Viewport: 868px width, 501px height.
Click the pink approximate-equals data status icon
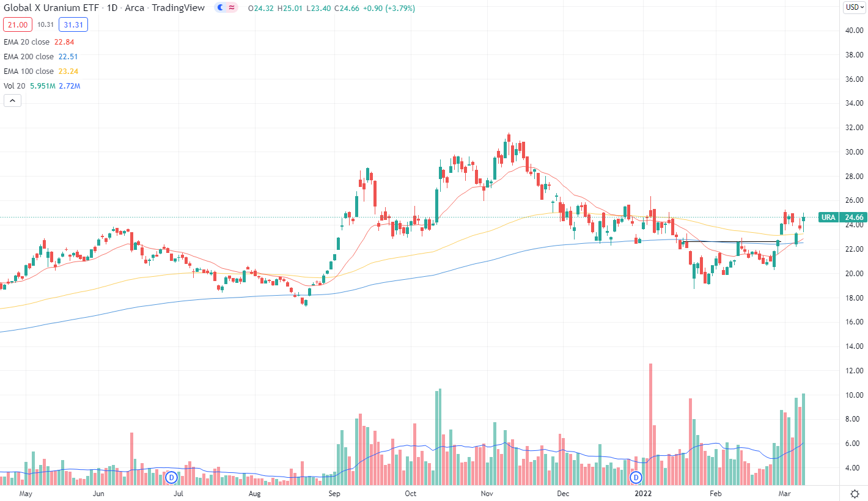pyautogui.click(x=232, y=8)
